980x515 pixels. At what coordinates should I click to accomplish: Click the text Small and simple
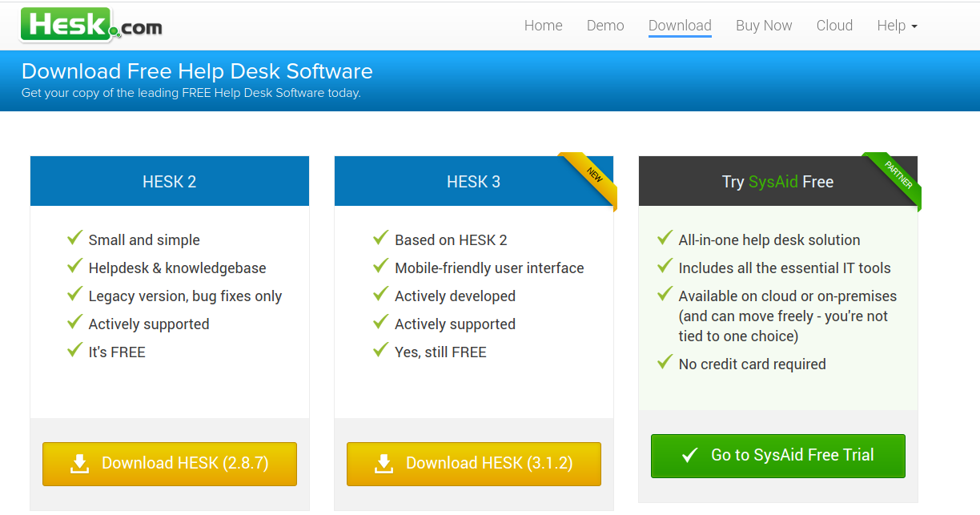tap(144, 240)
